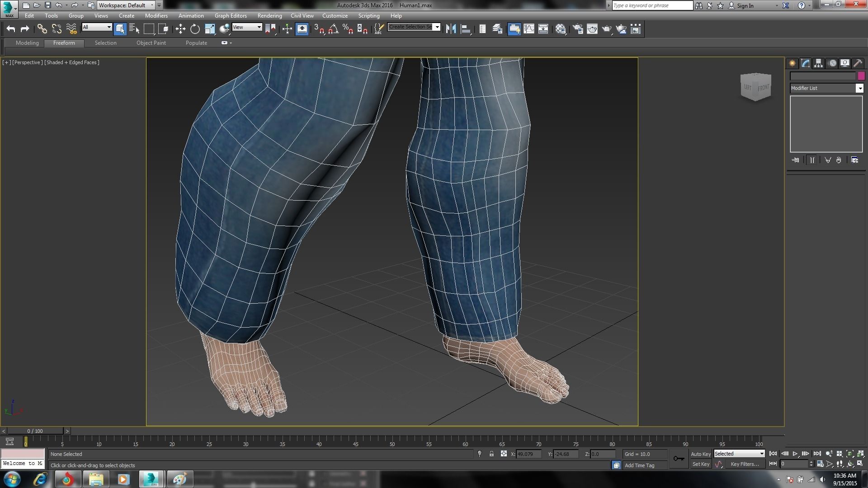
Task: Expand the Create Selection Set dropdown
Action: pos(437,27)
